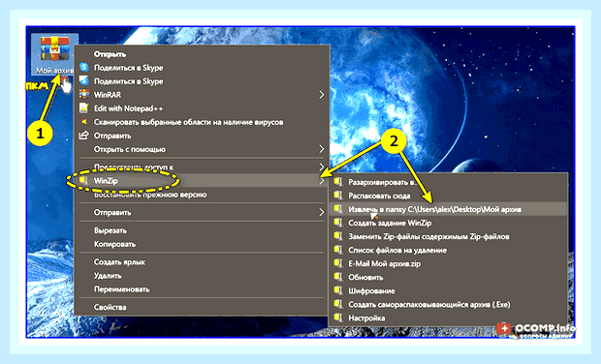The width and height of the screenshot is (601, 364).
Task: Click the icon beside Создать задание WinZip
Action: point(338,223)
